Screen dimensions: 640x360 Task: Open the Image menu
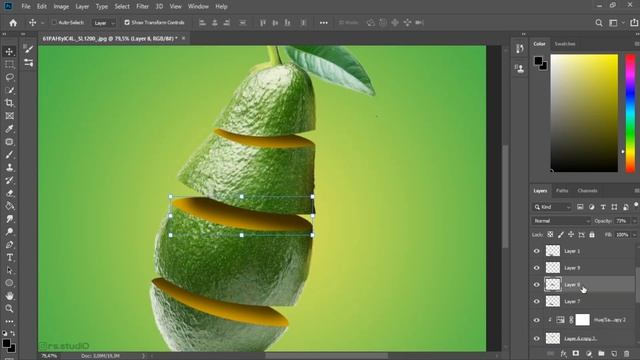click(x=61, y=7)
